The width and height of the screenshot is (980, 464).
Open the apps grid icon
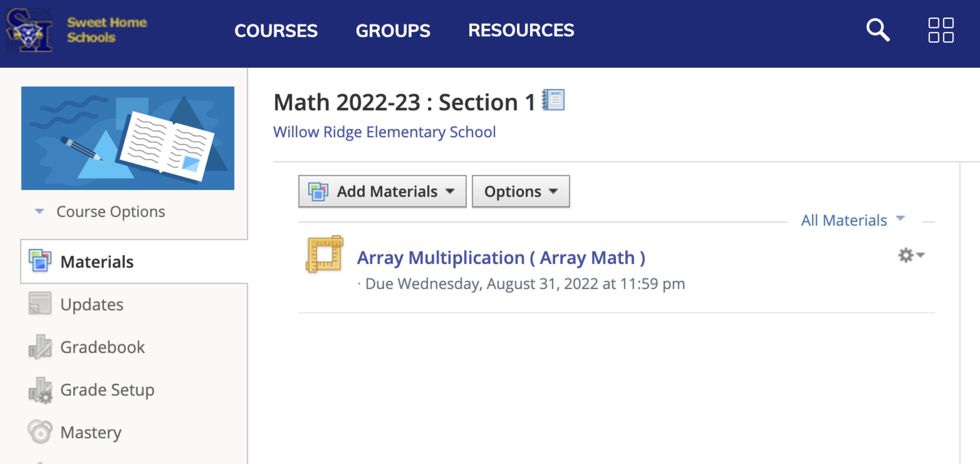click(x=941, y=30)
